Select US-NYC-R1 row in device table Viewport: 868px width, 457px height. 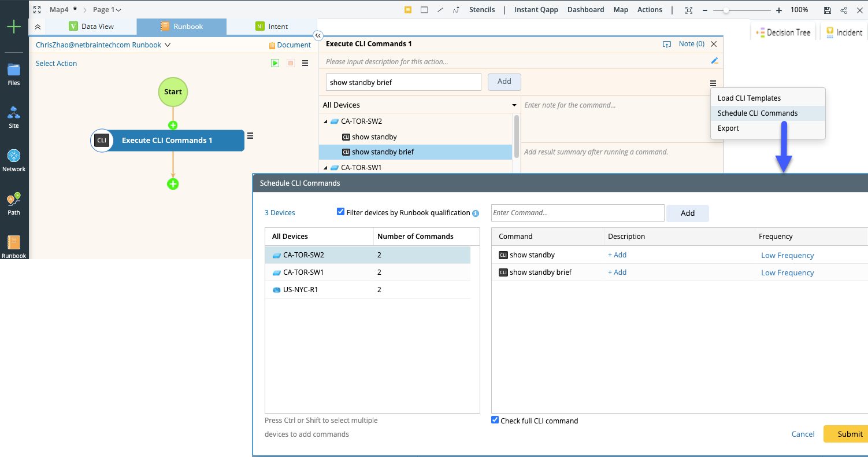368,290
